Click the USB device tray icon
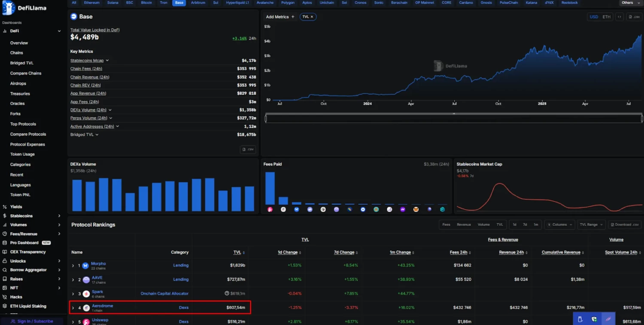Screen dimensions: 644x325 pos(580,319)
